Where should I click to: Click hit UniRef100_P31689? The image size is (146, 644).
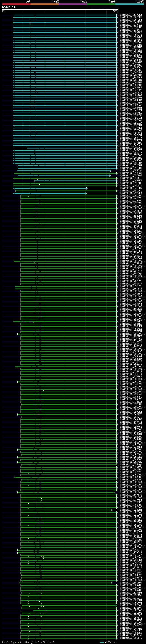(x=131, y=311)
